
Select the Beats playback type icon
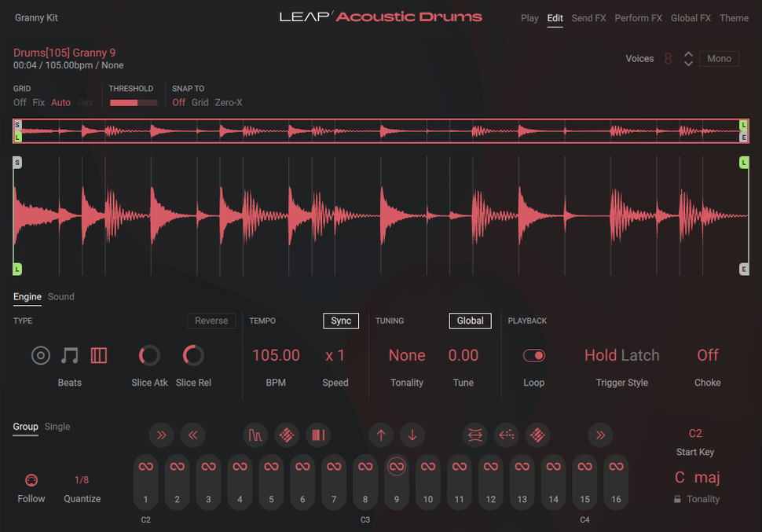[41, 355]
